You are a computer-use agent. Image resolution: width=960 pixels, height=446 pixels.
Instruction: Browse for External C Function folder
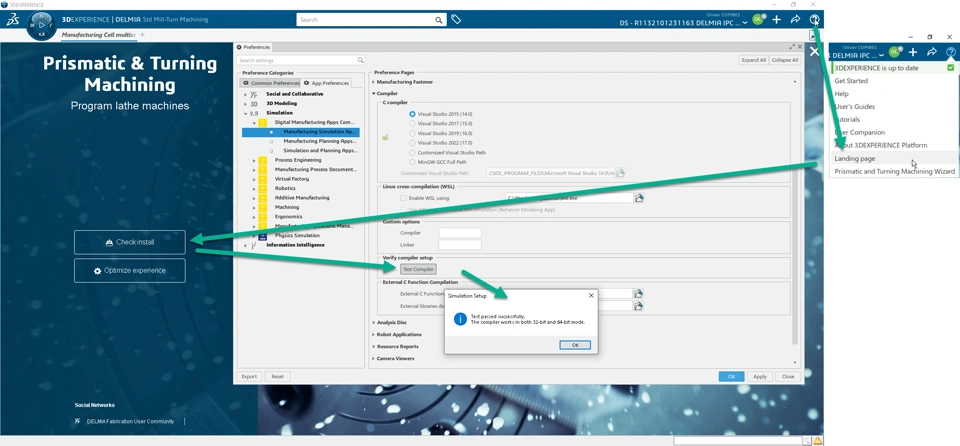pos(638,293)
